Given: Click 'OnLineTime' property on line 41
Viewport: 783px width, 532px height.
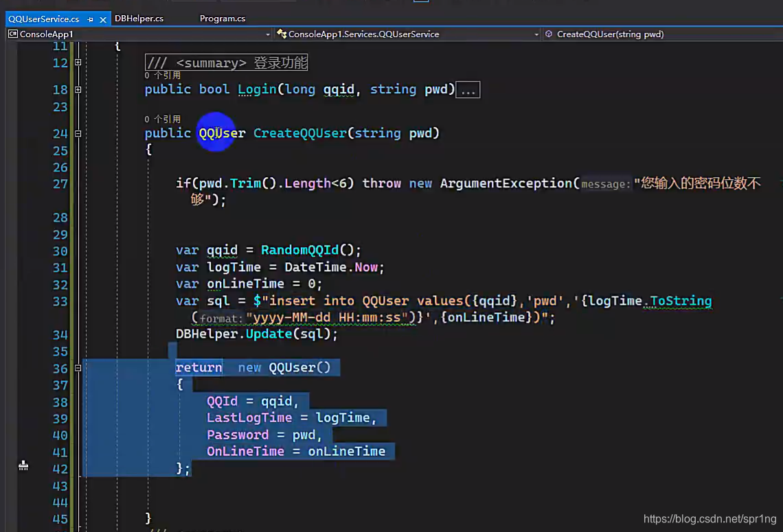Looking at the screenshot, I should pos(246,452).
